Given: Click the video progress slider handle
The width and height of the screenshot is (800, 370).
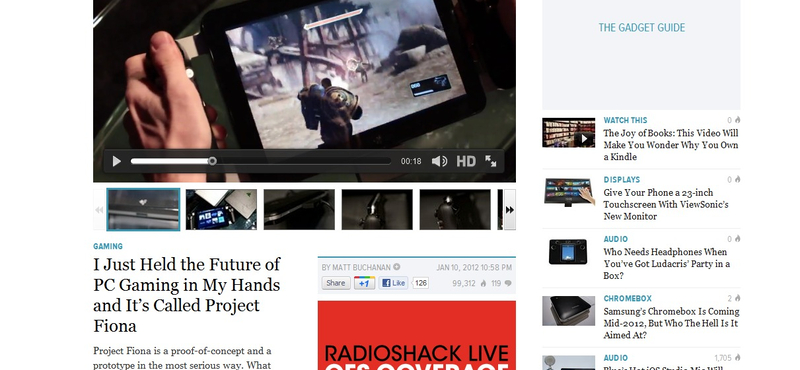Looking at the screenshot, I should click(212, 161).
